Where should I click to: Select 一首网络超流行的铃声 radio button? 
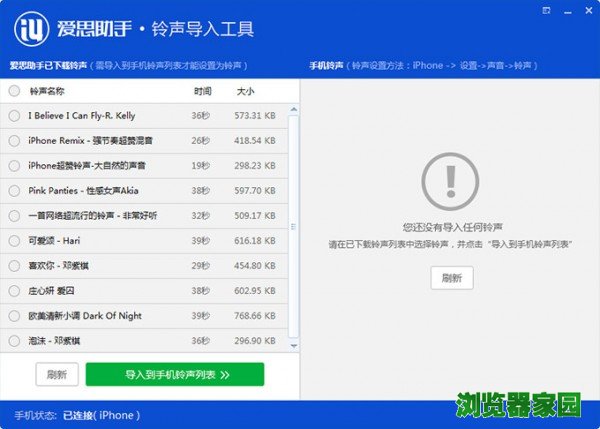[x=14, y=216]
